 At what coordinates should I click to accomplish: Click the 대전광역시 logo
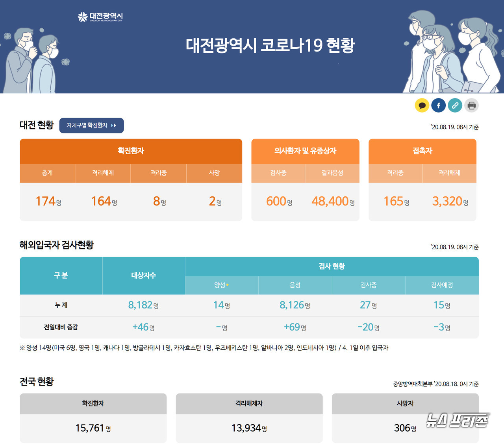pyautogui.click(x=100, y=17)
